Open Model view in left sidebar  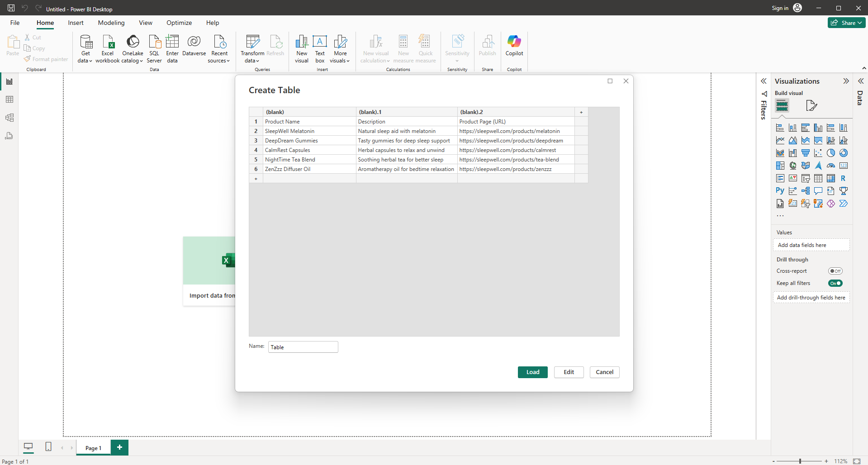click(9, 118)
